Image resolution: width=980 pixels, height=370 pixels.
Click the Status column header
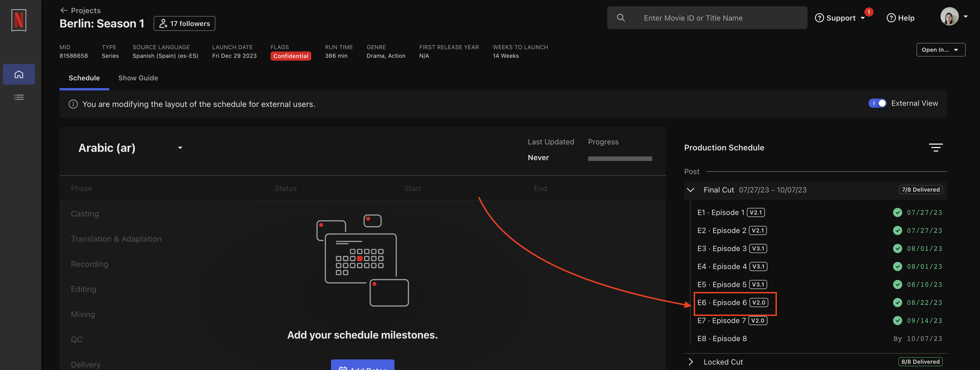(x=285, y=189)
